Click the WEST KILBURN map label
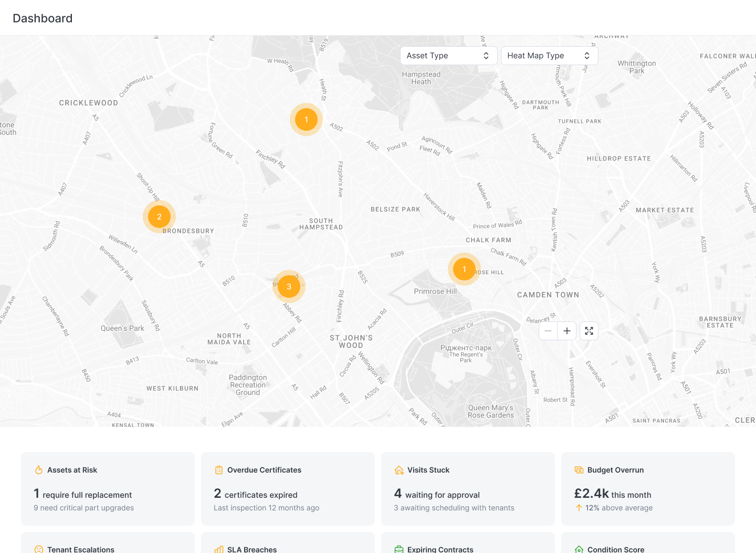This screenshot has width=756, height=553. click(172, 389)
